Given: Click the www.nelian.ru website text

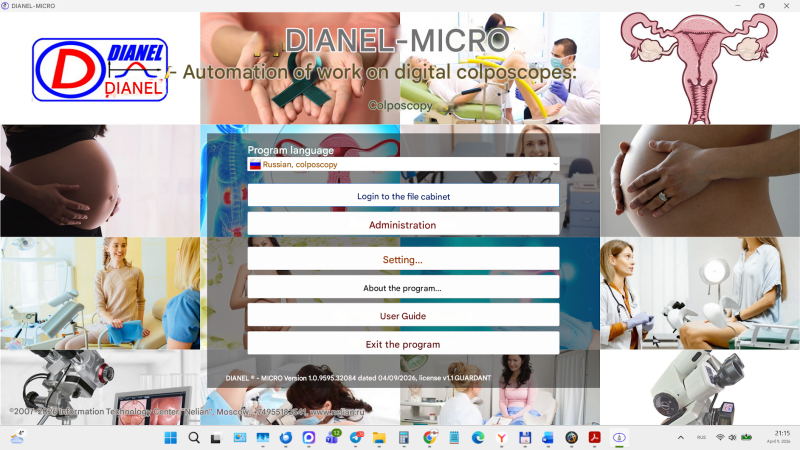Looking at the screenshot, I should coord(337,411).
